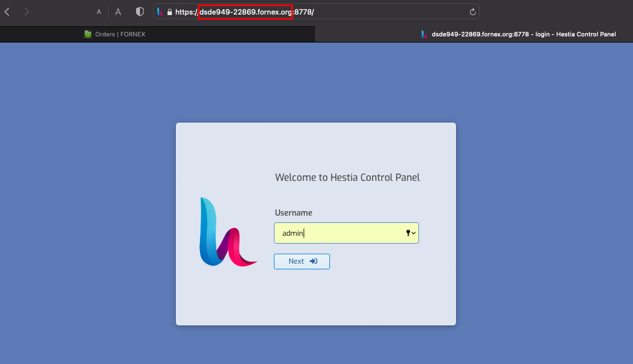This screenshot has width=633, height=364.
Task: Click the sign-in arrow icon beside Next
Action: tap(313, 262)
